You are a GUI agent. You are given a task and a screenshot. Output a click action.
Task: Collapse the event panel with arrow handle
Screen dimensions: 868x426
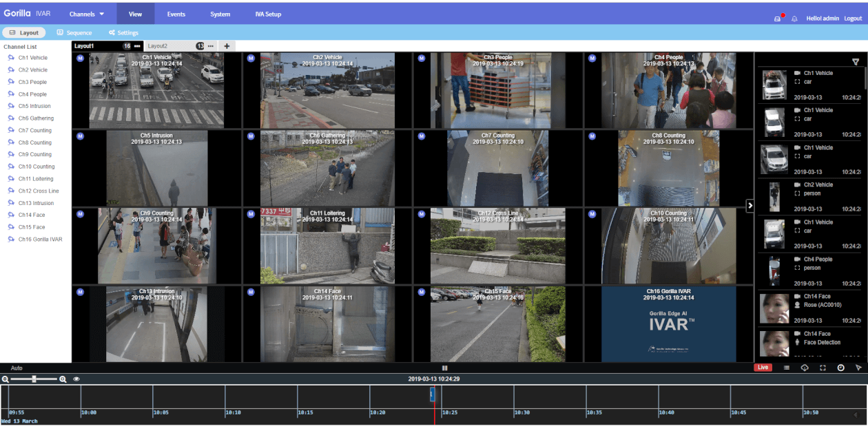750,205
